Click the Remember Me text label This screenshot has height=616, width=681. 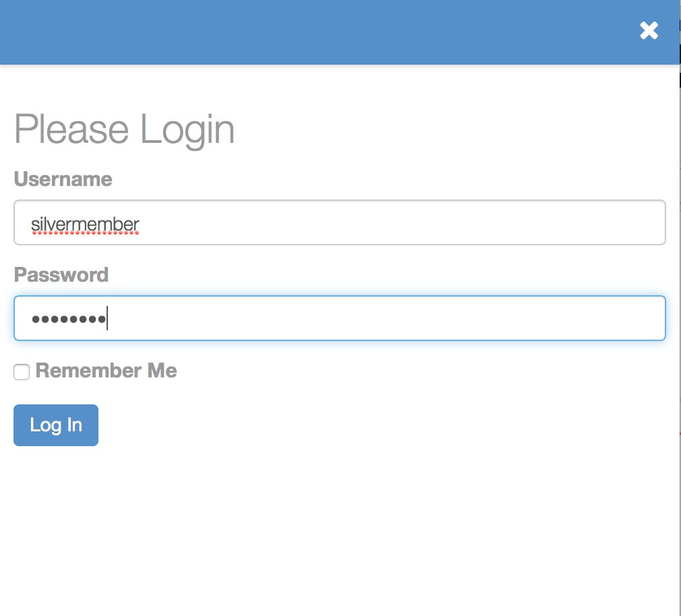[x=105, y=371]
